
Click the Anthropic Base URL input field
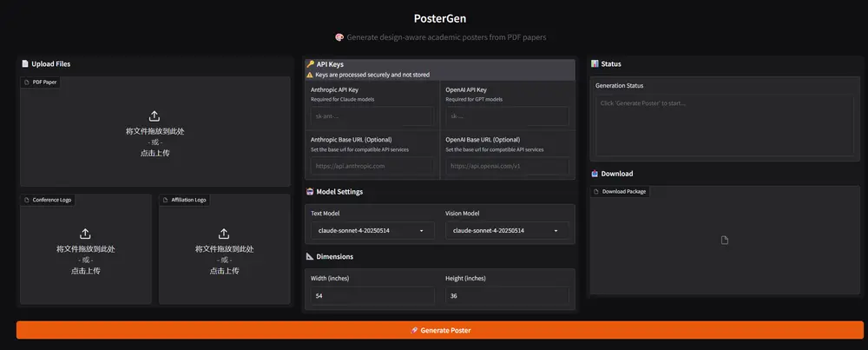click(x=372, y=166)
